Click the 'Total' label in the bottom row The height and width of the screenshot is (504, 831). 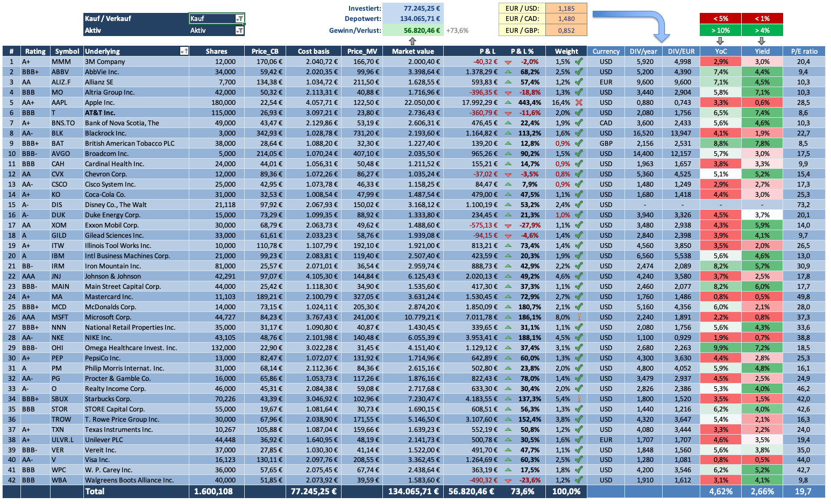95,492
